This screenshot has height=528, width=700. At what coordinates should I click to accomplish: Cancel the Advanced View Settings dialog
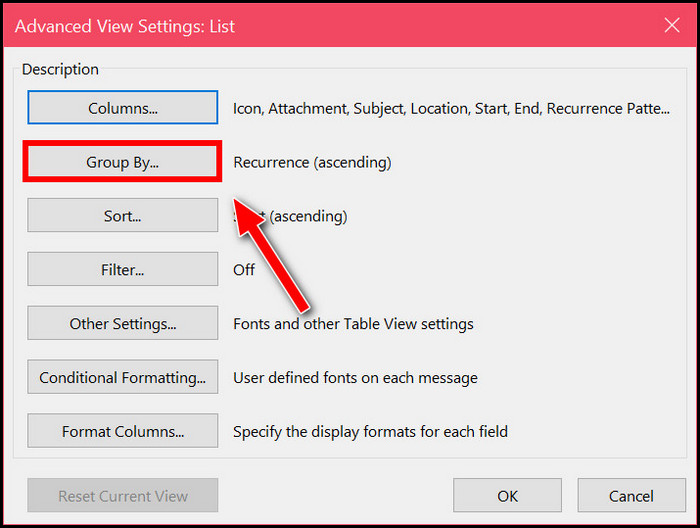tap(631, 495)
